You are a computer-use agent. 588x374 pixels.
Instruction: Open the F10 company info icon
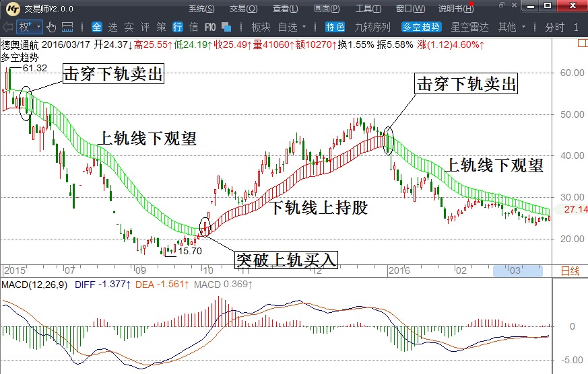tap(210, 27)
